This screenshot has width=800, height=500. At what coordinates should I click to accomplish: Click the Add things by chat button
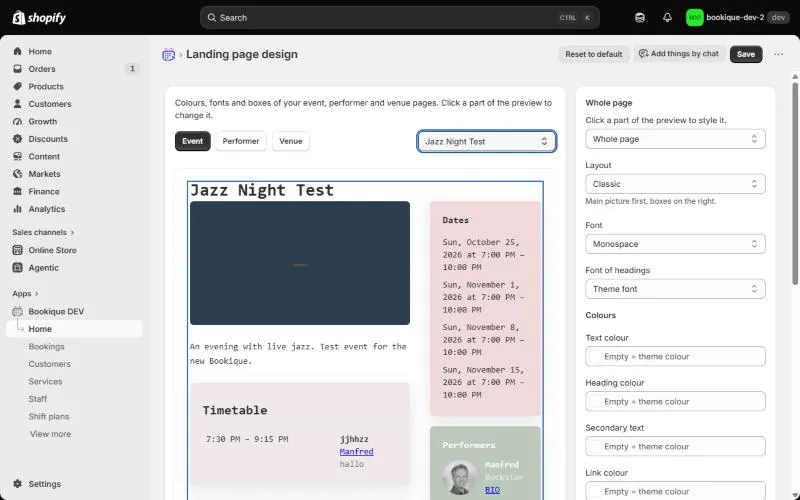(679, 54)
